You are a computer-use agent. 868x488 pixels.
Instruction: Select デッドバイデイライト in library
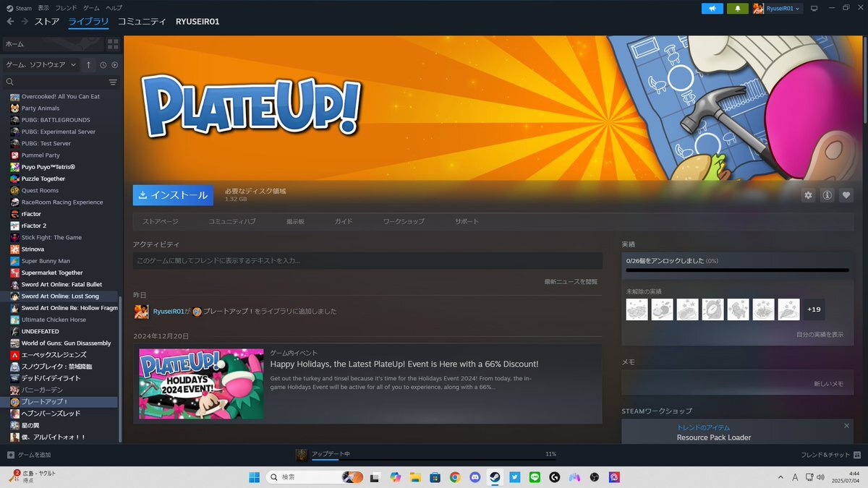point(51,378)
